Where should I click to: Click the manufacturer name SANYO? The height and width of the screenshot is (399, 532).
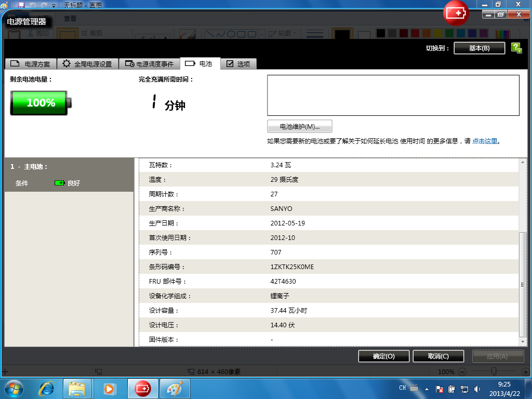pos(281,209)
